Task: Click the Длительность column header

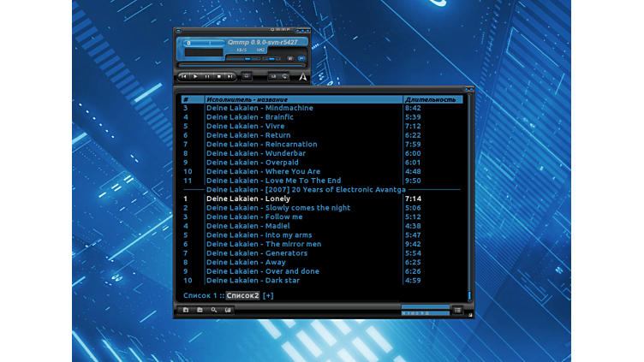Action: [x=431, y=99]
